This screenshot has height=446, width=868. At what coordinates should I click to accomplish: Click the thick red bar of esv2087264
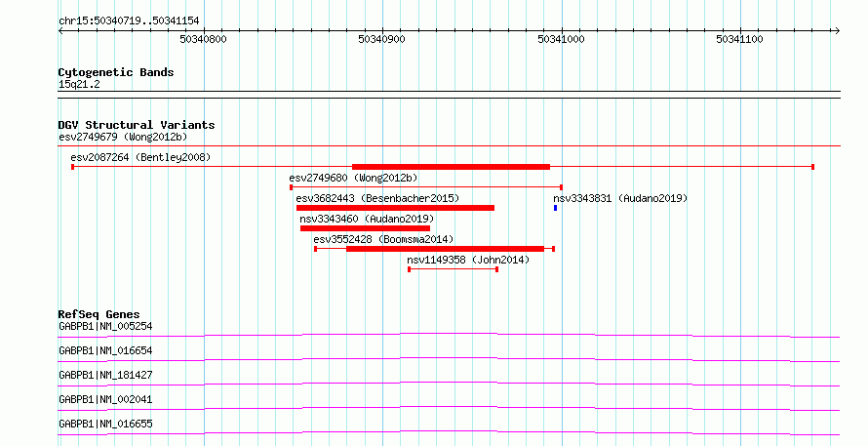[451, 167]
